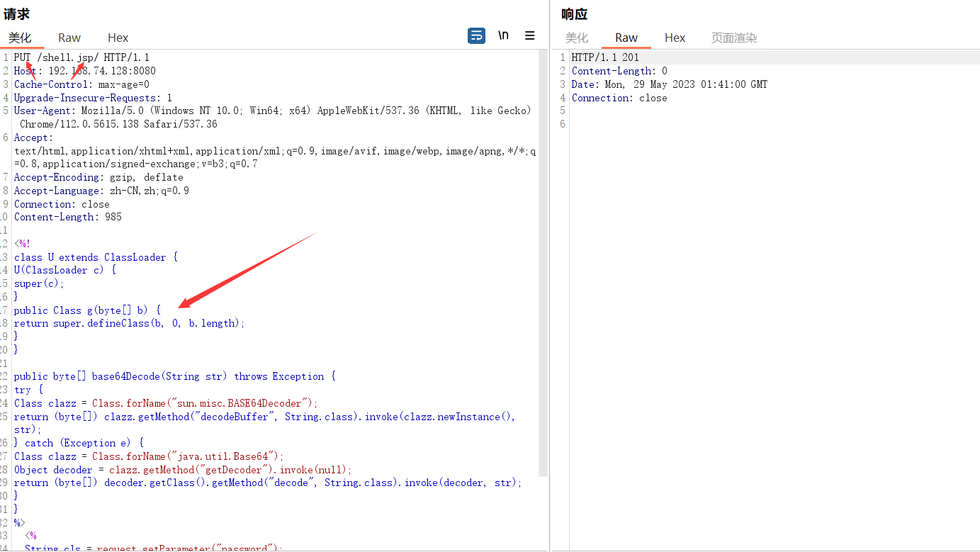Click the Accept-Language: zh-CN header
The image size is (980, 552).
tap(101, 191)
